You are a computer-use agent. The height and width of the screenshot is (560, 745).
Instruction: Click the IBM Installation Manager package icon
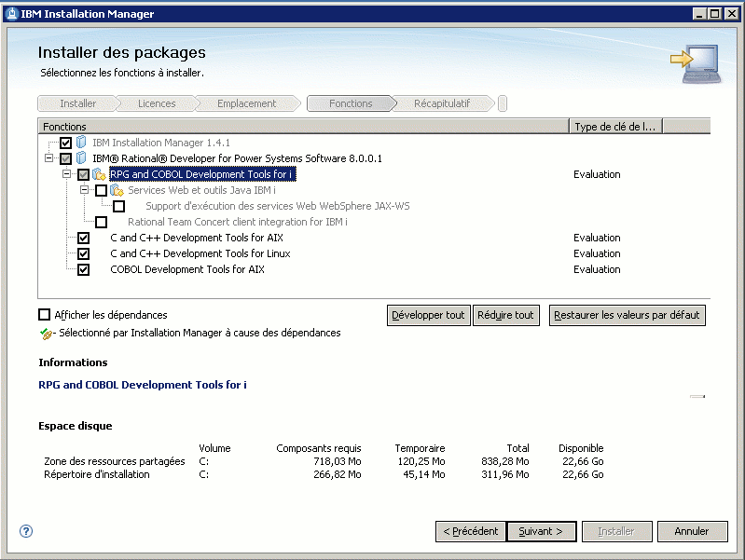pos(81,143)
